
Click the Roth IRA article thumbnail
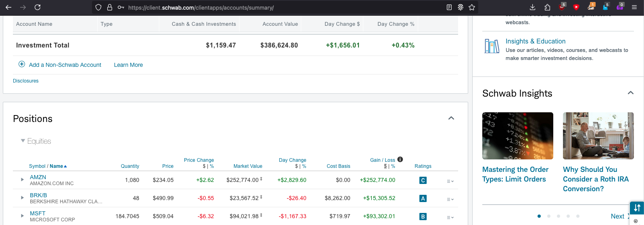click(x=598, y=136)
